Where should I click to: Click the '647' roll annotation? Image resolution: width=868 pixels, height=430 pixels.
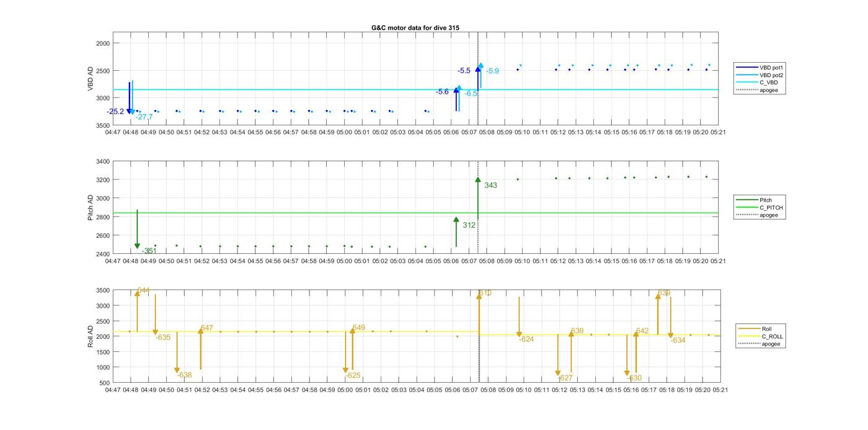click(x=206, y=328)
